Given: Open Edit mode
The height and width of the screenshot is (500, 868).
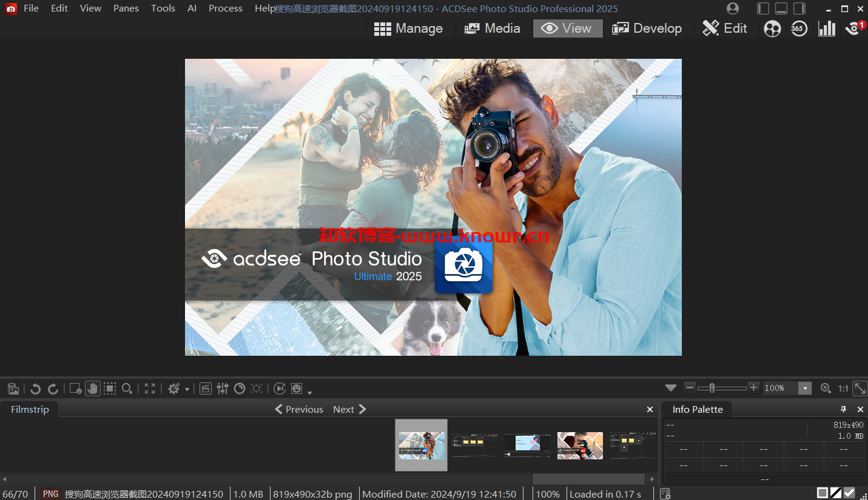Looking at the screenshot, I should (725, 28).
